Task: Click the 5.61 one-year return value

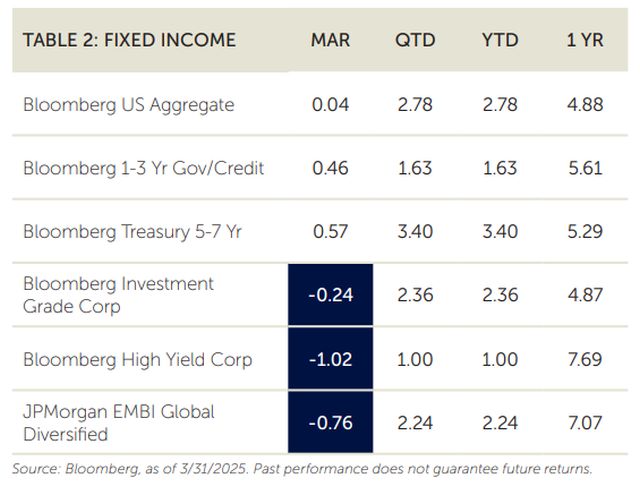Action: click(x=584, y=168)
